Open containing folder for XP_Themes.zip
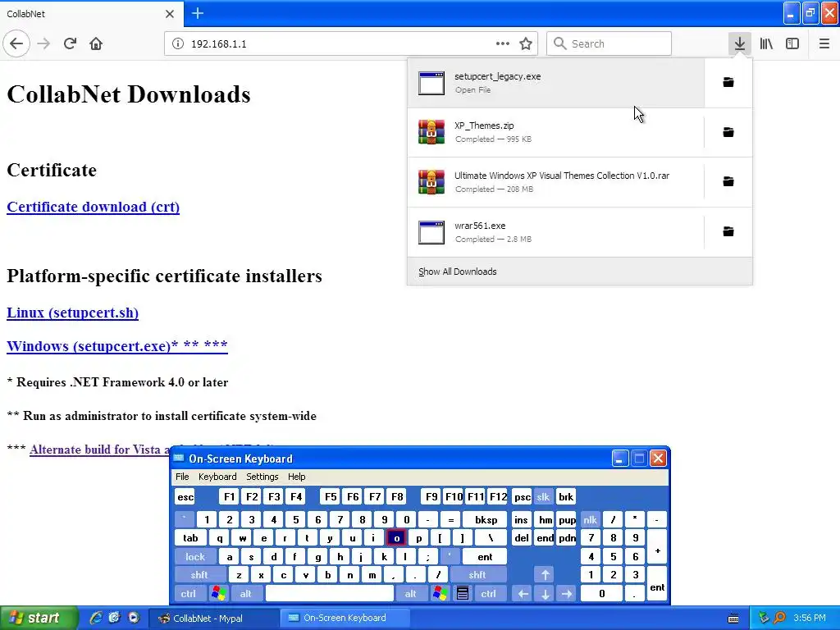The image size is (840, 630). coord(728,132)
